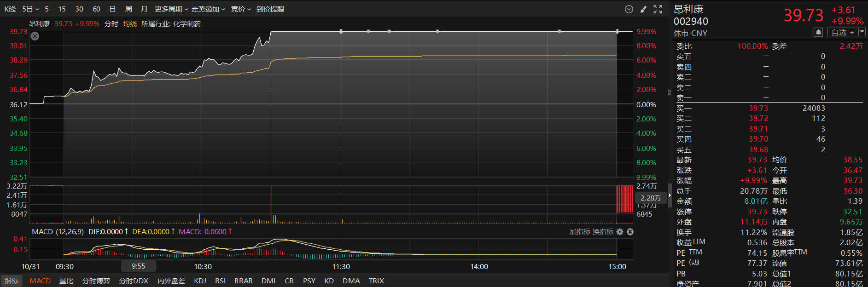Select the 分时DDX indicator tab
This screenshot has height=287, width=868.
pyautogui.click(x=134, y=281)
